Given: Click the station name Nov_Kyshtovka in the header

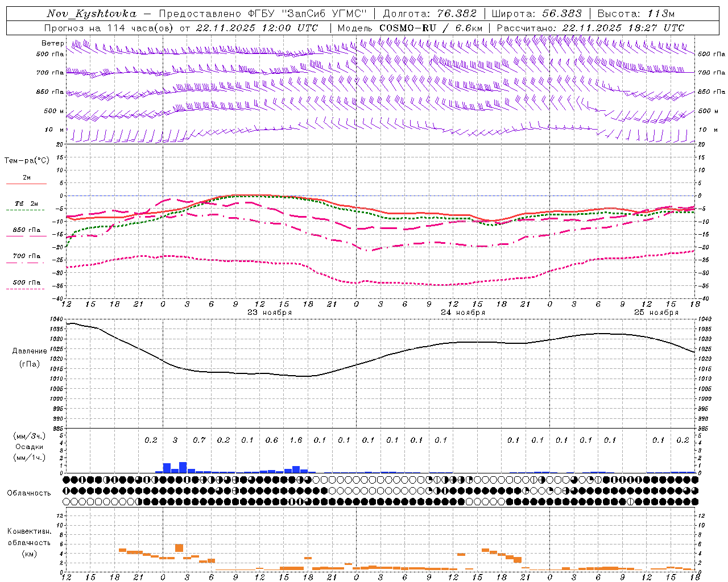Looking at the screenshot, I should 92,14.
